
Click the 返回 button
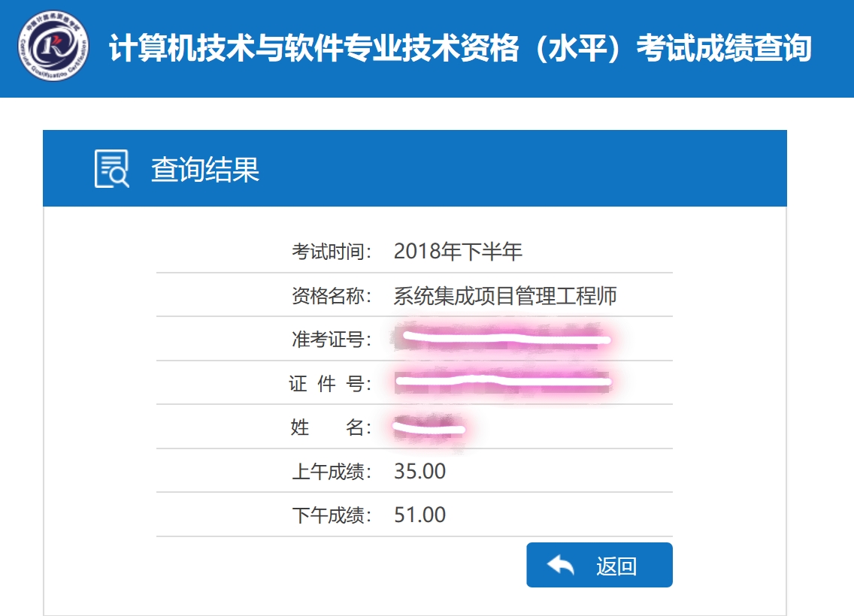tap(599, 565)
